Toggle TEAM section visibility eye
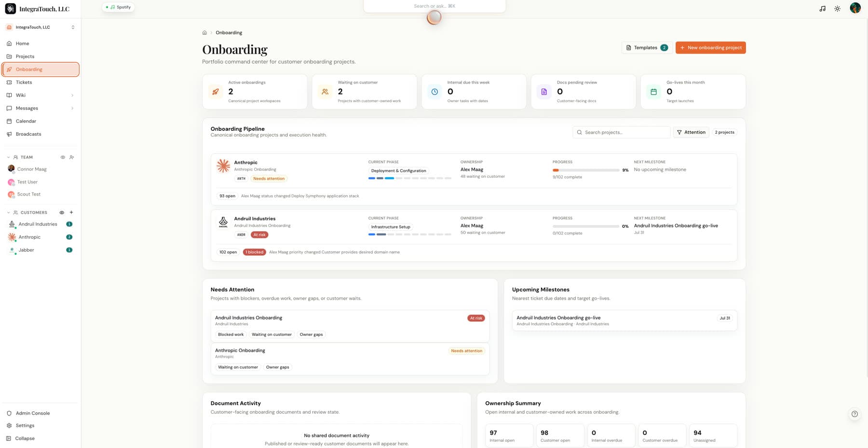Viewport: 868px width, 448px height. click(x=63, y=157)
